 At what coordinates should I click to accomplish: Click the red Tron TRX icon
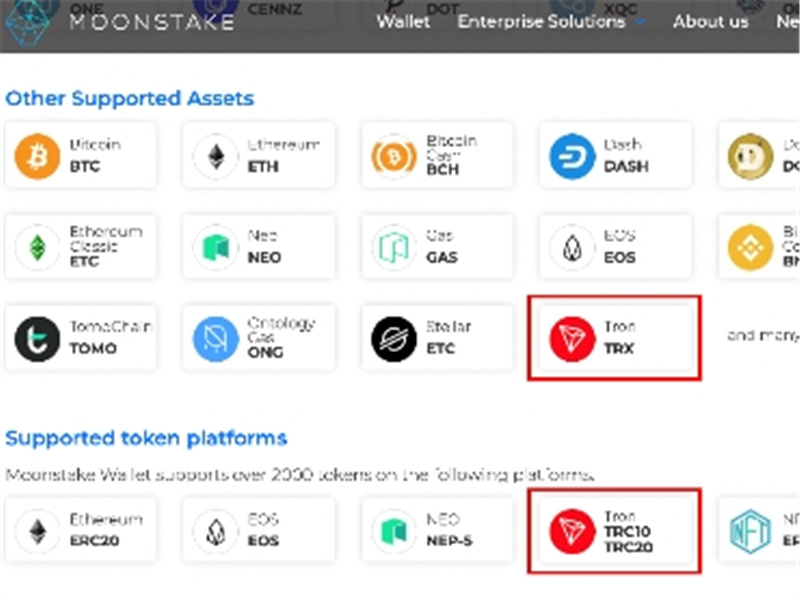click(x=572, y=338)
